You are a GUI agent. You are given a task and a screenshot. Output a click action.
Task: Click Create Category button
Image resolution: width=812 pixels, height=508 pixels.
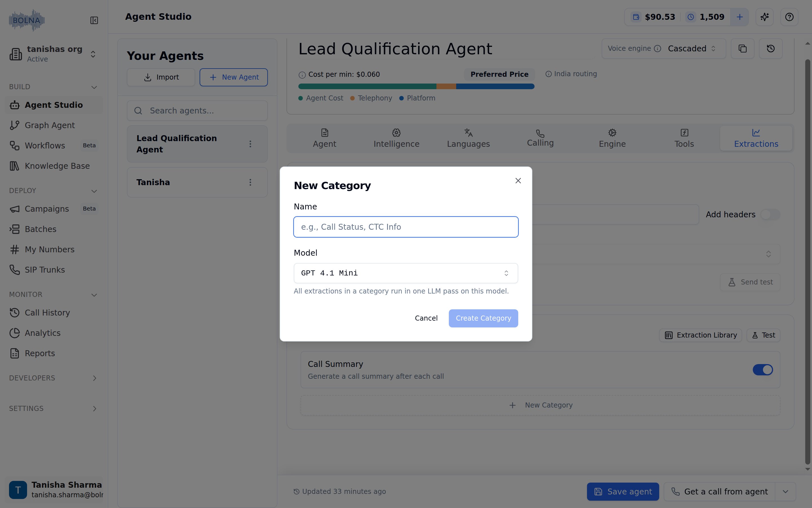coord(483,318)
